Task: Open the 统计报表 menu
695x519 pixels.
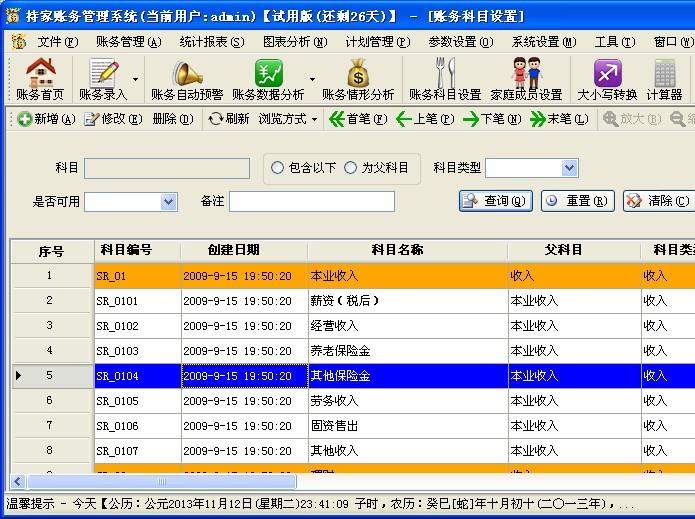Action: pyautogui.click(x=211, y=42)
